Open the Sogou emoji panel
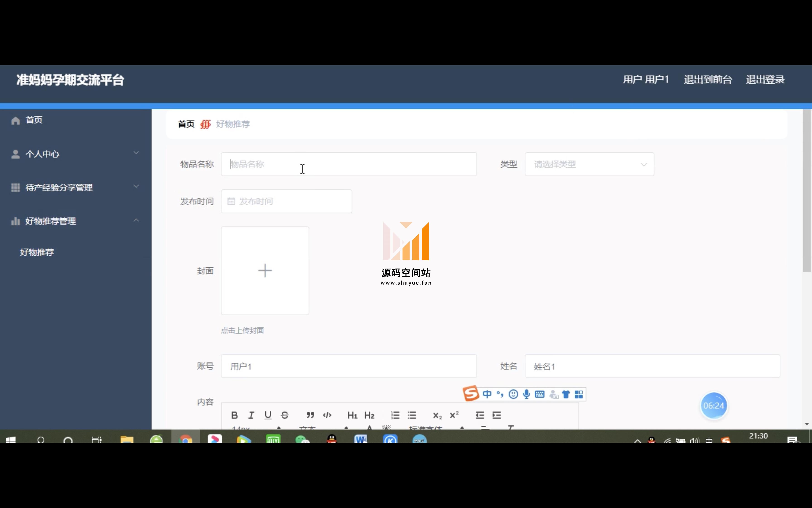812x508 pixels. click(513, 394)
